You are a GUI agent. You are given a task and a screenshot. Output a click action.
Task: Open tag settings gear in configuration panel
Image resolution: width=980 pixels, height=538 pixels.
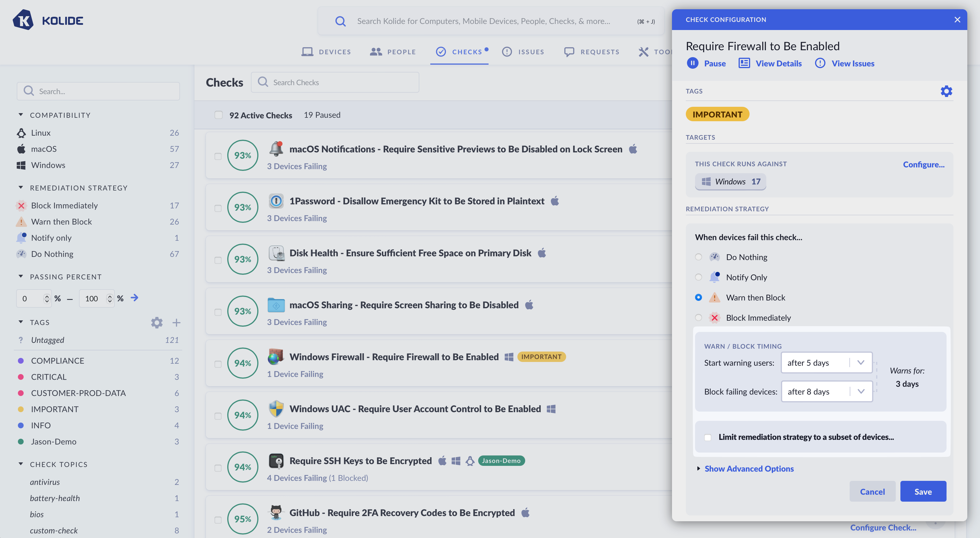(946, 91)
